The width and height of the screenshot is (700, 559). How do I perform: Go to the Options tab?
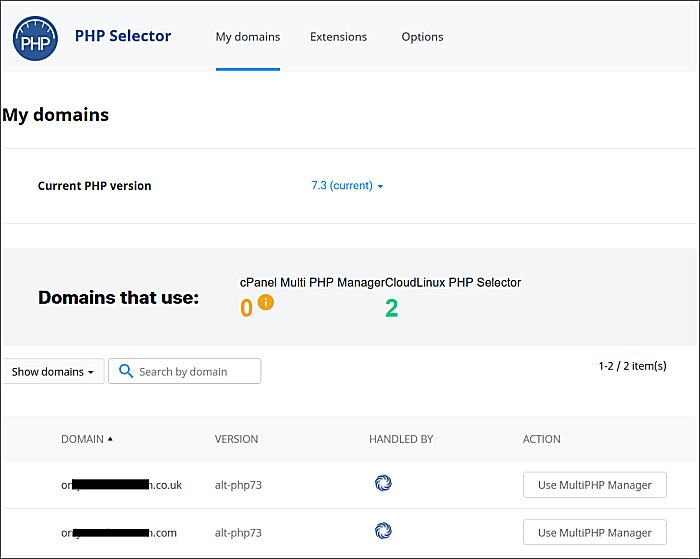pyautogui.click(x=422, y=37)
